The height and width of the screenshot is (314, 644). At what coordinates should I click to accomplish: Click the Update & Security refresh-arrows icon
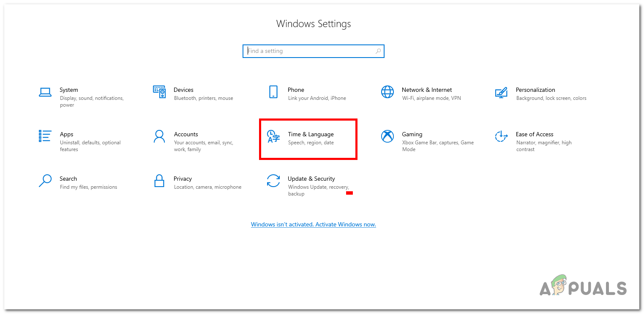273,181
